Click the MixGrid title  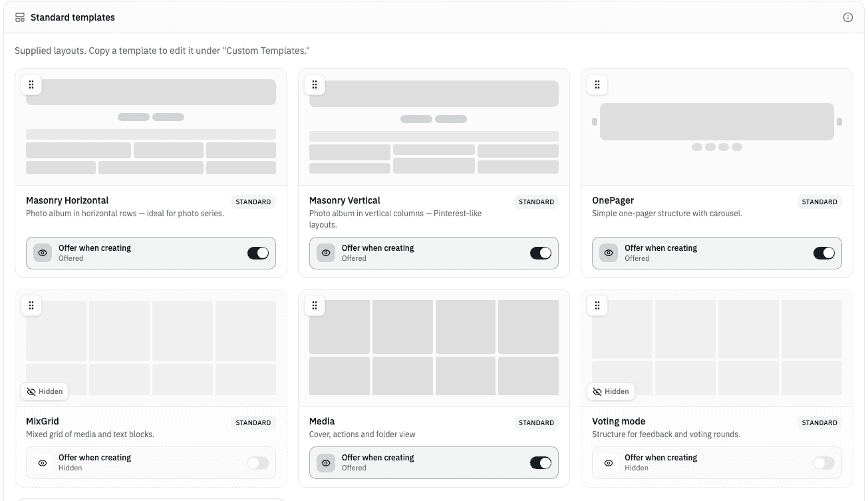[x=43, y=421]
